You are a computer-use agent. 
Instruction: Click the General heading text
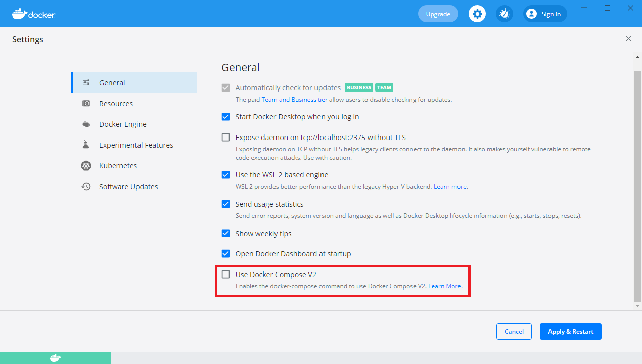click(241, 67)
